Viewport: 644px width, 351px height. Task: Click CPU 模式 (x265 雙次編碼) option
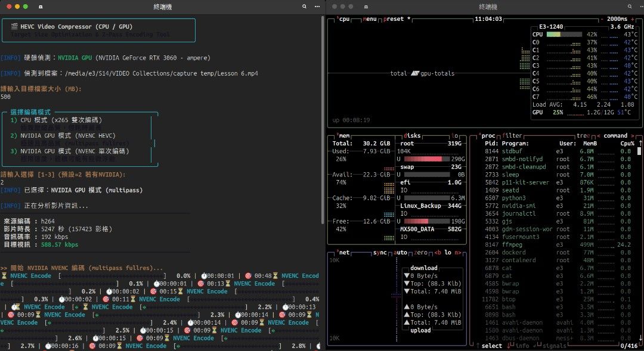coord(61,120)
